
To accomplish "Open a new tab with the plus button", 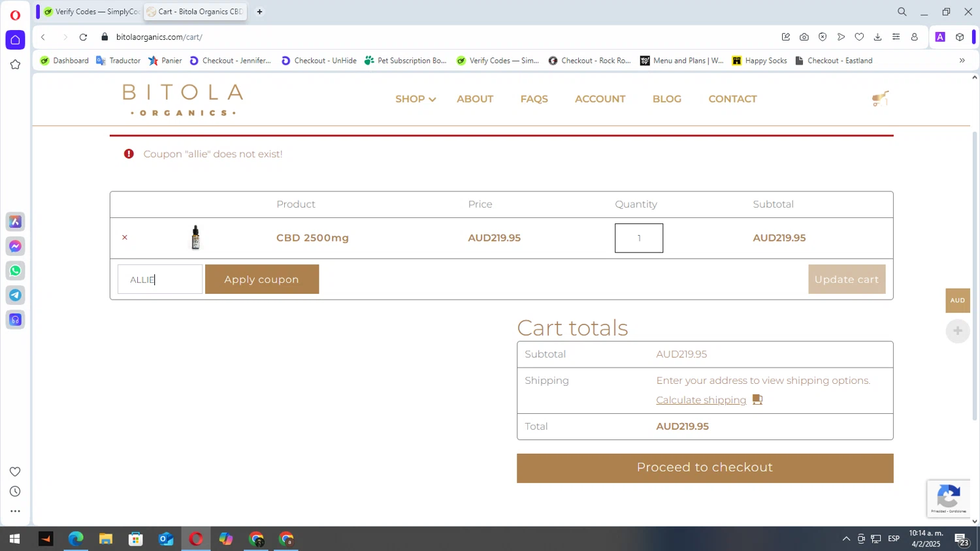I will tap(259, 12).
